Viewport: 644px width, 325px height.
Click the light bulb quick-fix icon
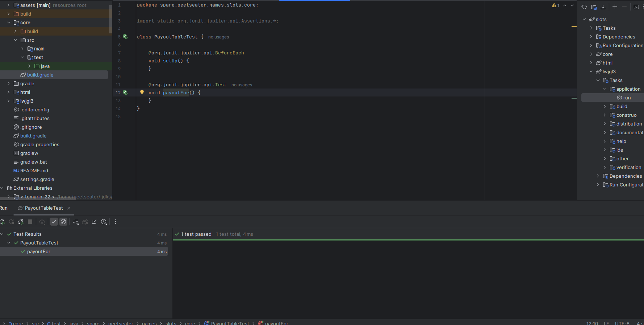pos(142,92)
